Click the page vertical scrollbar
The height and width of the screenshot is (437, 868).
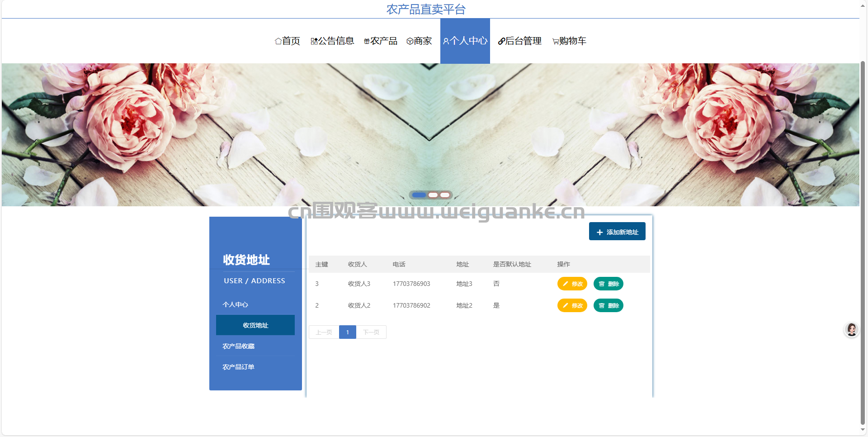pos(863,242)
